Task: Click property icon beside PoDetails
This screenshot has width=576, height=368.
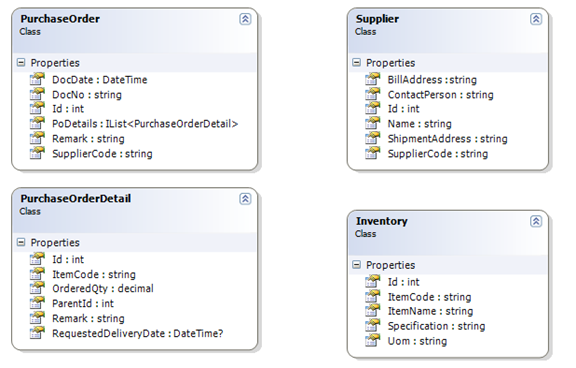Action: [37, 123]
